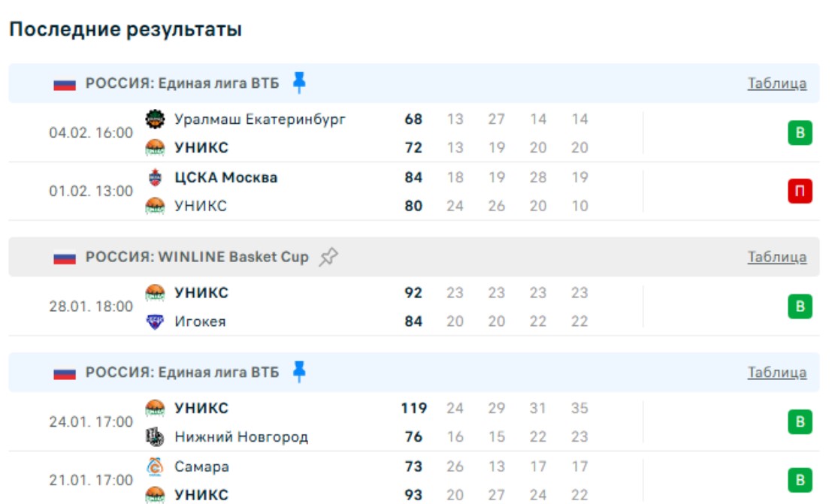Screen dimensions: 832x504
Task: Click Игокея team logo
Action: [x=155, y=321]
